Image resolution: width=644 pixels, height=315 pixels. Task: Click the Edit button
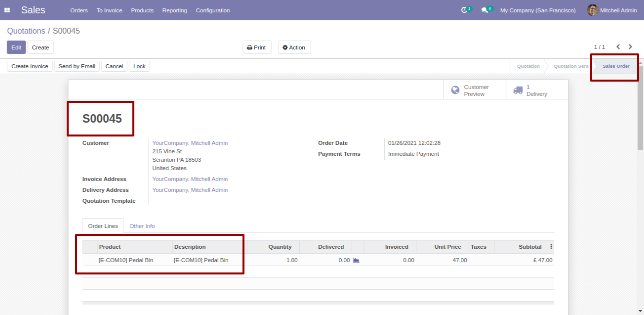[16, 47]
